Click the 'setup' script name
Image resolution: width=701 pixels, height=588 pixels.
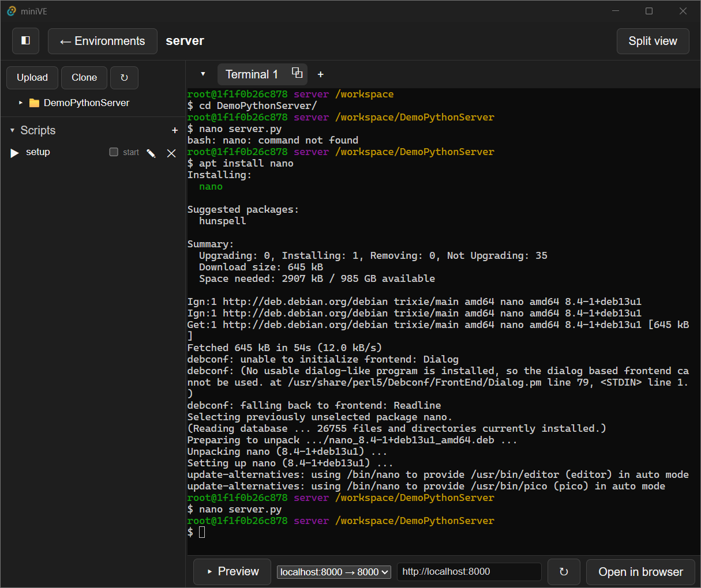pos(38,152)
